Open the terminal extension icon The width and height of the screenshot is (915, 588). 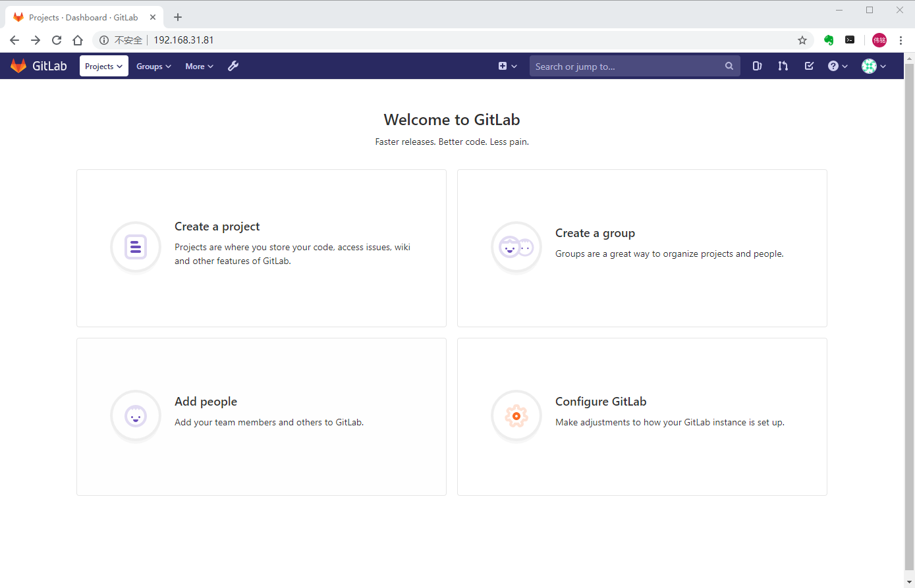tap(850, 40)
